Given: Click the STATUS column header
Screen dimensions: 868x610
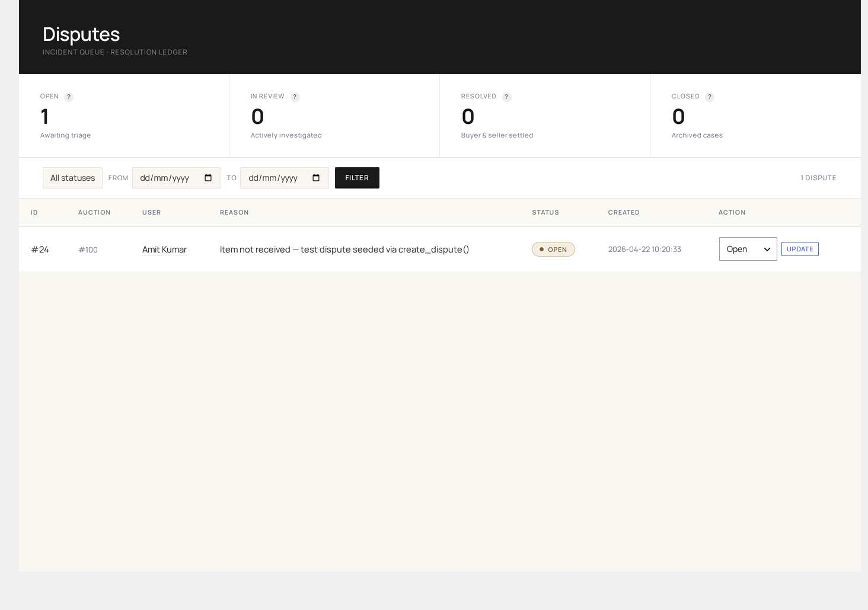Looking at the screenshot, I should tap(545, 212).
